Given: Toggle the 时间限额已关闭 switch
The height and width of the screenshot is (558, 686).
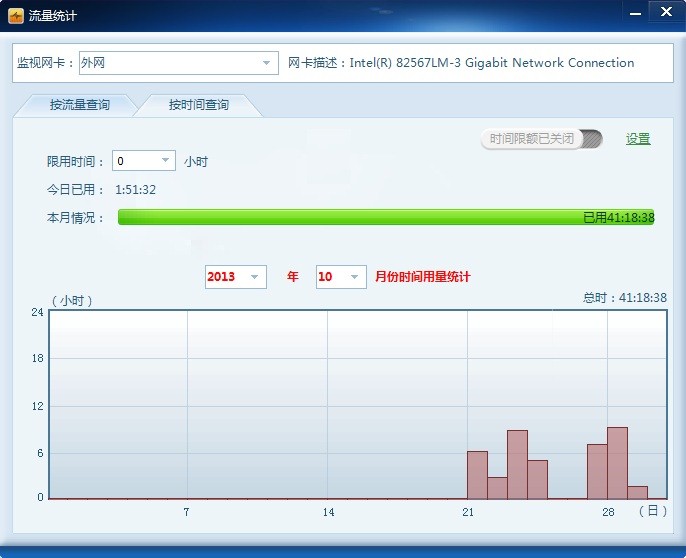Looking at the screenshot, I should (x=542, y=139).
